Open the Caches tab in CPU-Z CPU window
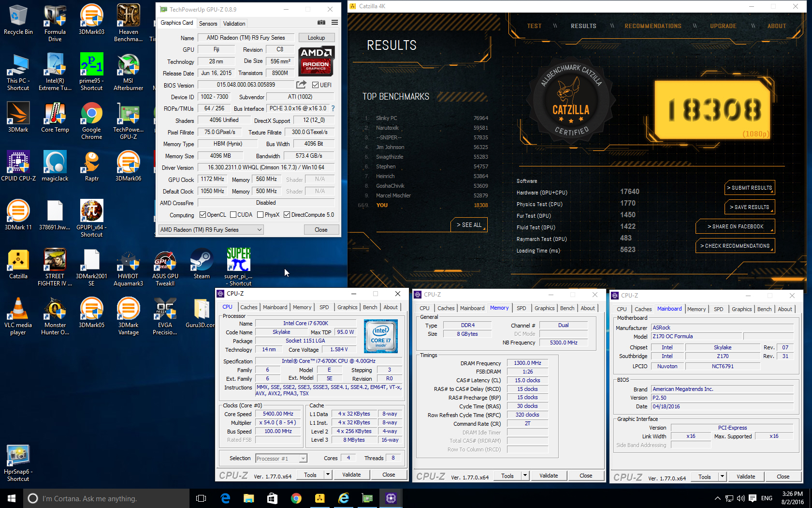 coord(249,307)
